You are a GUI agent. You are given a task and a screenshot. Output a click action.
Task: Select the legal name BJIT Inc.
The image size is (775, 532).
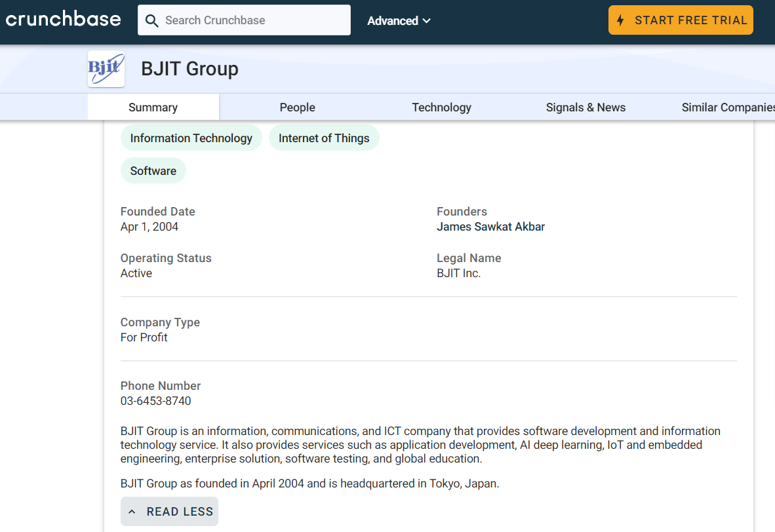click(459, 273)
